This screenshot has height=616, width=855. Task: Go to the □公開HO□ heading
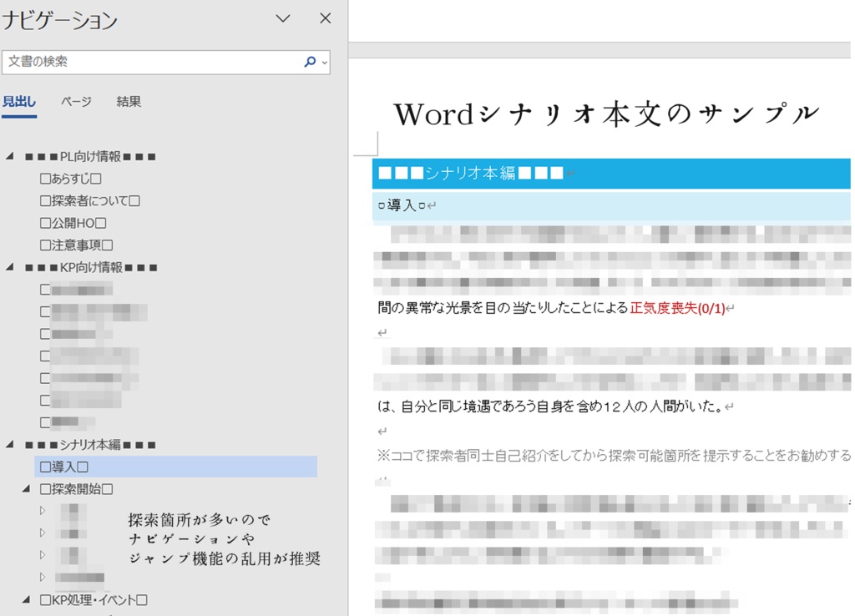click(x=73, y=224)
